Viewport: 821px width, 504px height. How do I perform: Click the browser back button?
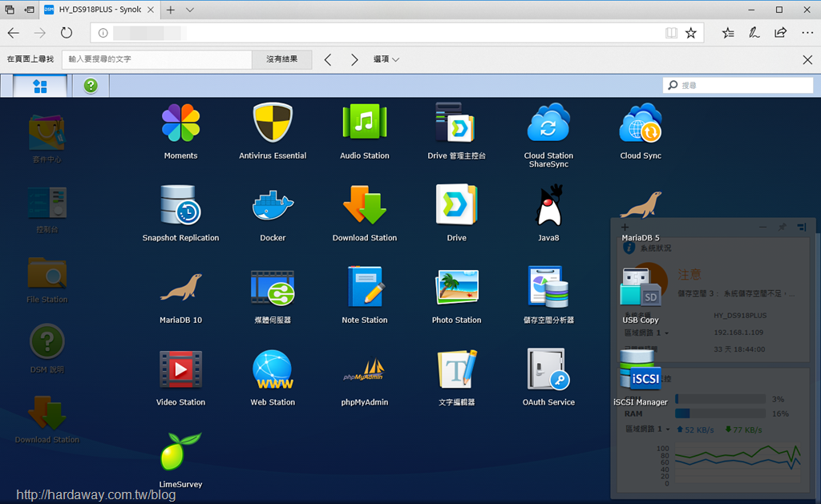tap(13, 33)
